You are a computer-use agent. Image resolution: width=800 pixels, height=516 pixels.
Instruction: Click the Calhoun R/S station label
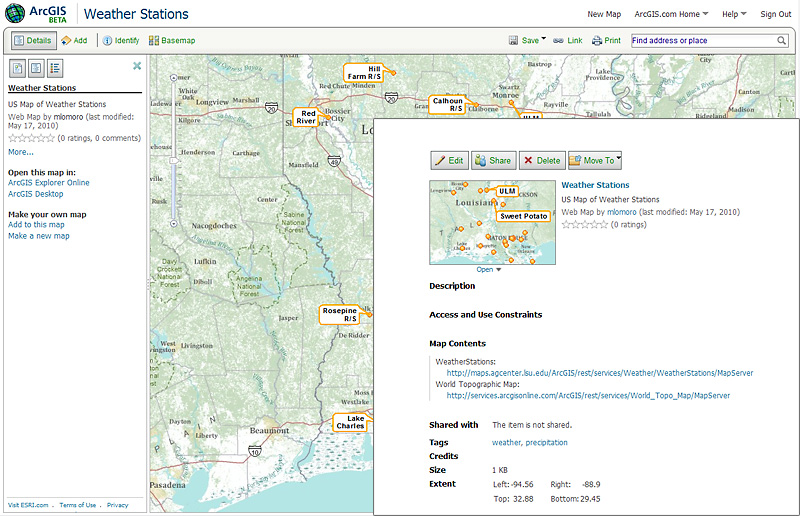click(x=447, y=105)
